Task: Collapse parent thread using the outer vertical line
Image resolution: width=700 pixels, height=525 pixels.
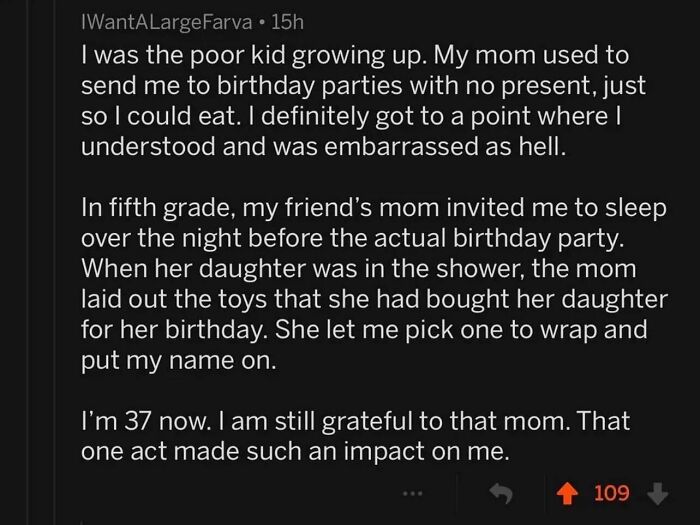Action: point(29,262)
